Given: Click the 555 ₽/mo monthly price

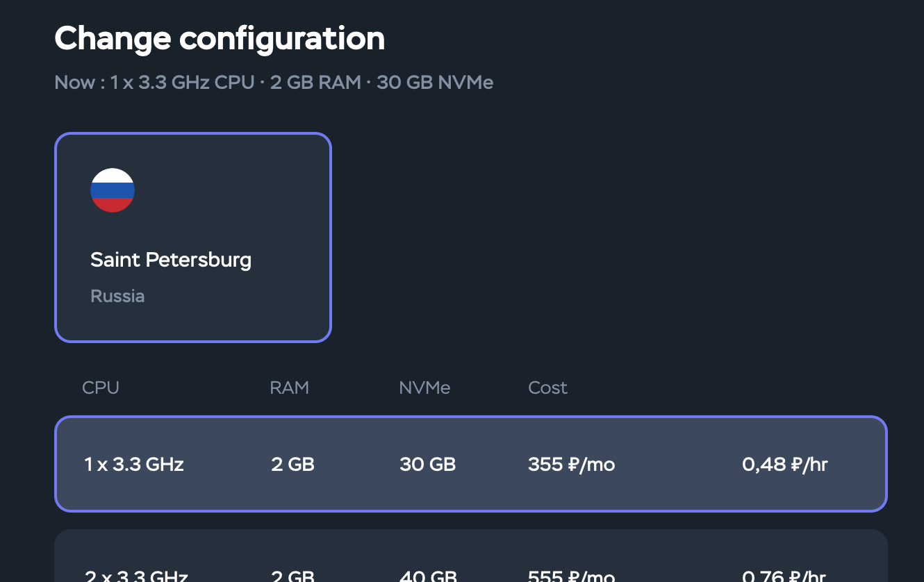Looking at the screenshot, I should [x=571, y=575].
